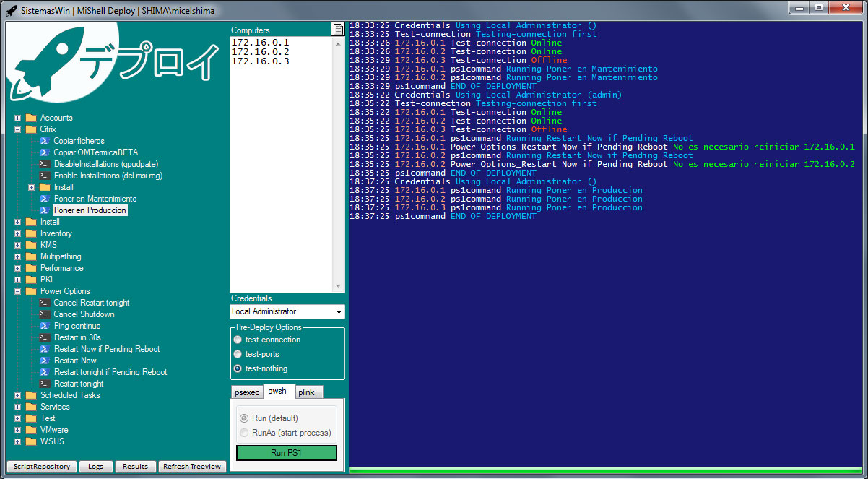Enable the test-connection pre-deploy option
Screen dimensions: 868x479
coord(238,340)
